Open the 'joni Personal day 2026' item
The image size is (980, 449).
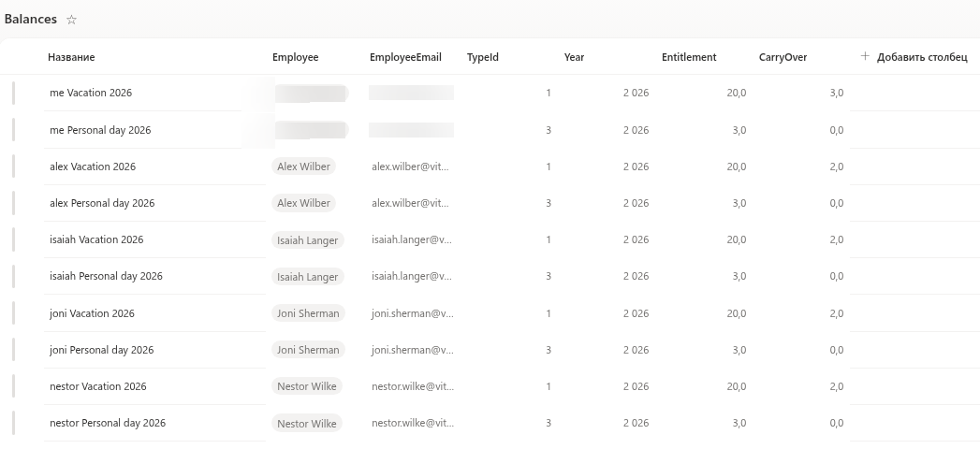tap(101, 350)
